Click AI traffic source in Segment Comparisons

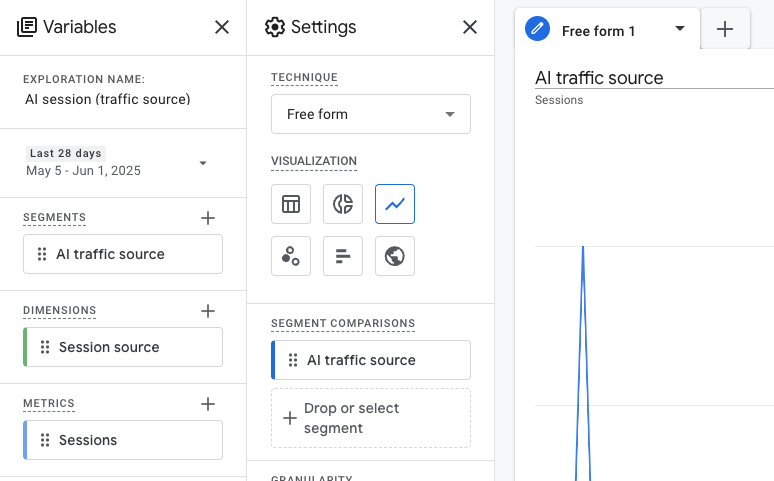click(371, 360)
